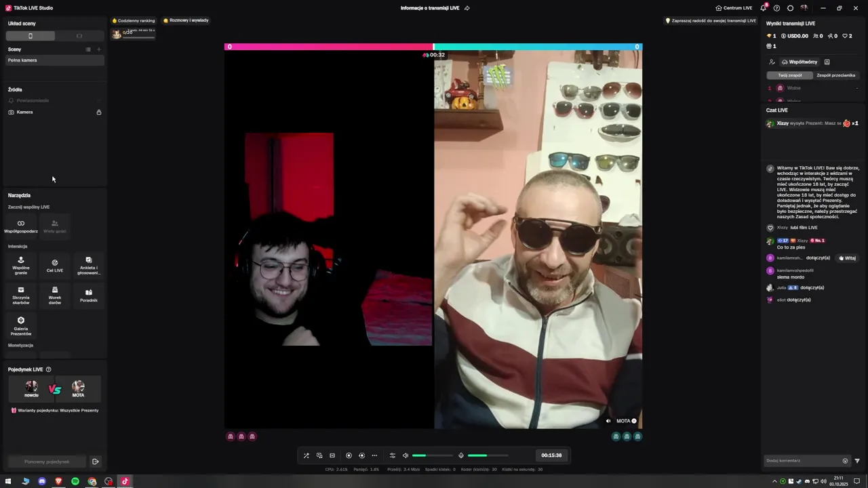Click the Pojedynek LIVE help icon
This screenshot has height=488, width=868.
point(48,369)
